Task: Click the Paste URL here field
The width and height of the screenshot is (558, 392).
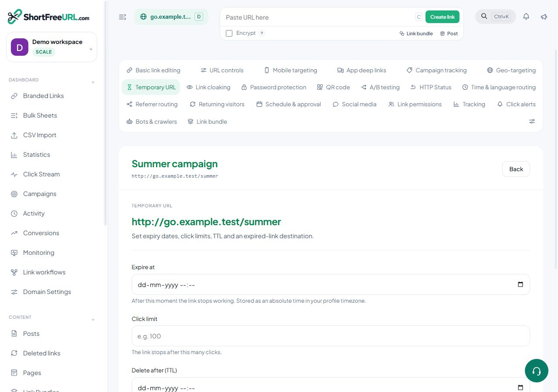Action: coord(318,17)
